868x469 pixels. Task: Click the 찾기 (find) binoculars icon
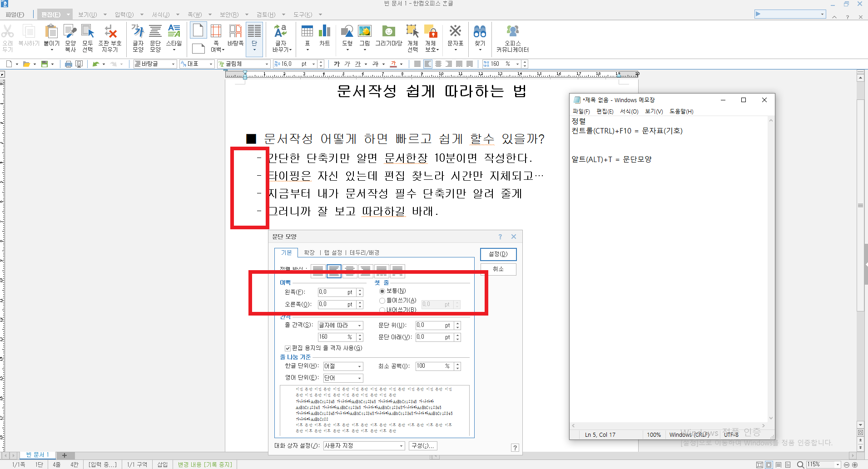pos(480,32)
